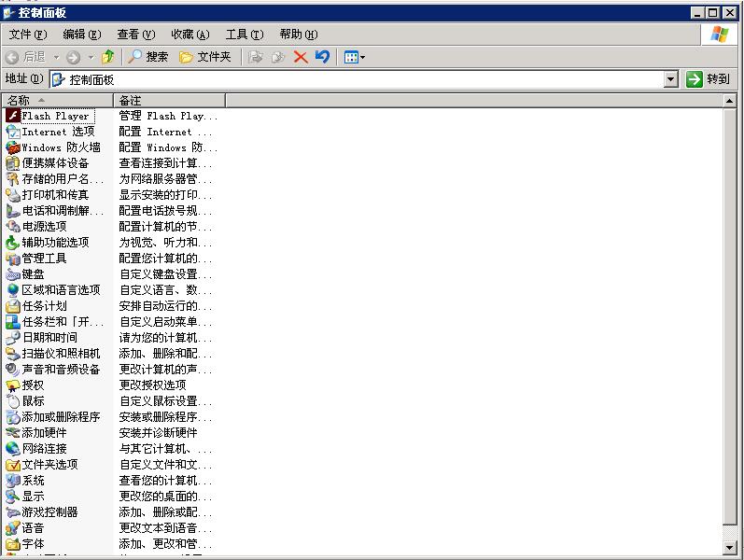Viewport: 744px width, 560px height.
Task: Click the description '为视觉、听力和...'
Action: click(165, 243)
